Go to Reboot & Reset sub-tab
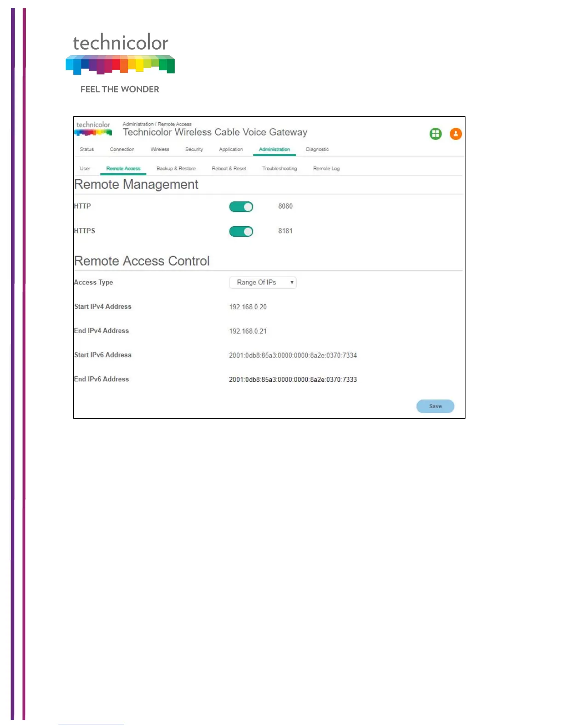Screen dimensions: 563x728 [x=229, y=169]
